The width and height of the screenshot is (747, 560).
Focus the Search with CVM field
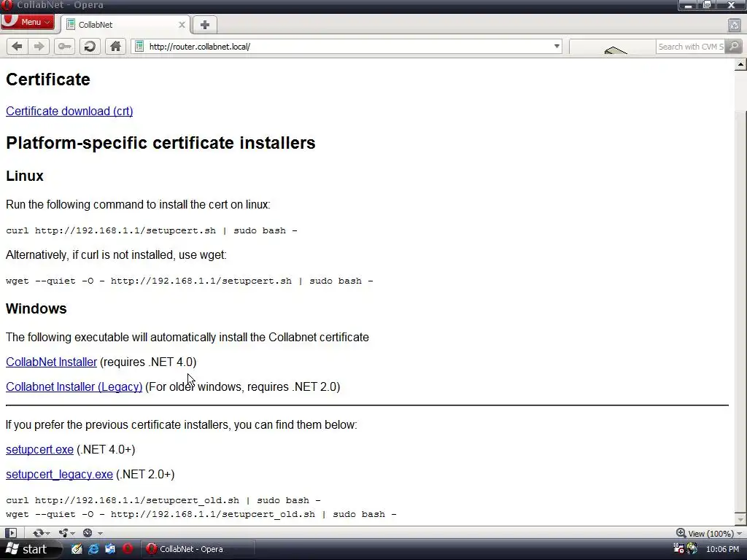(690, 46)
